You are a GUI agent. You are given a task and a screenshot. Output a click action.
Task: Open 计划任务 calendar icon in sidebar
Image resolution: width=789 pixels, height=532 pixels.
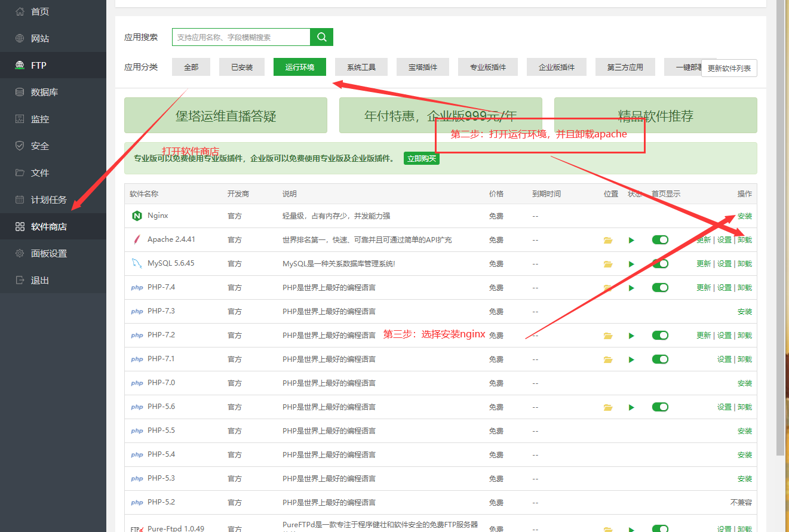[20, 199]
